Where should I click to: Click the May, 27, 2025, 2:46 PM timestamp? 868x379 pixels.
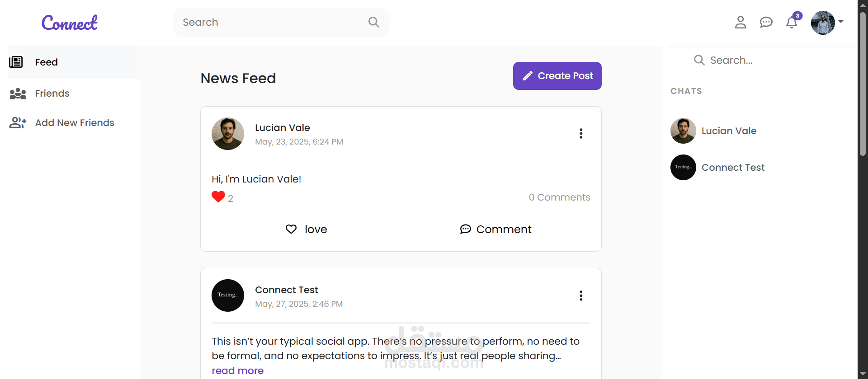tap(299, 304)
